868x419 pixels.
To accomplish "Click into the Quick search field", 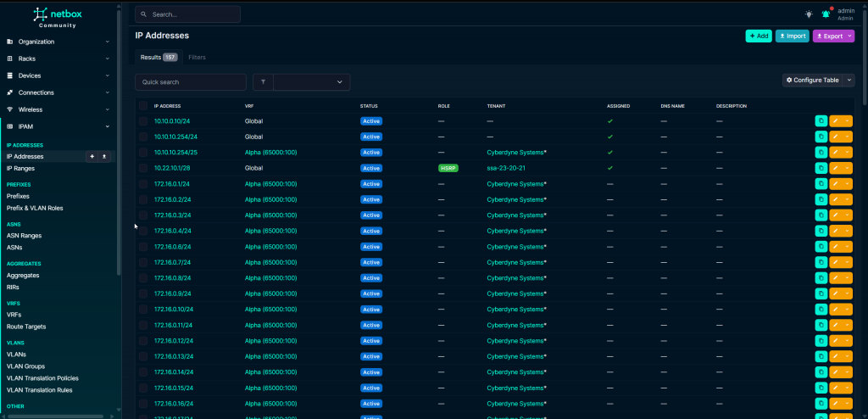I will [191, 81].
